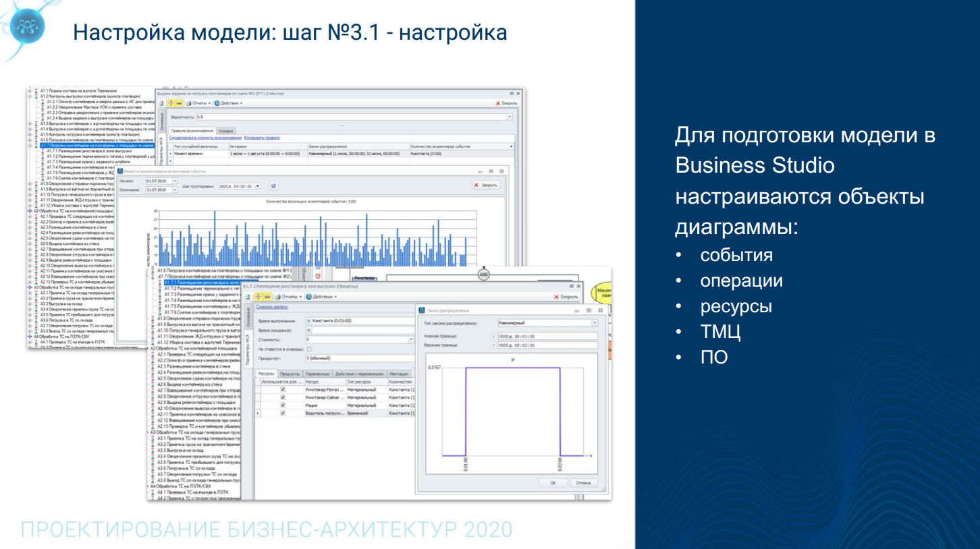Switch to the Условия tab
The height and width of the screenshot is (549, 980).
pos(227,131)
